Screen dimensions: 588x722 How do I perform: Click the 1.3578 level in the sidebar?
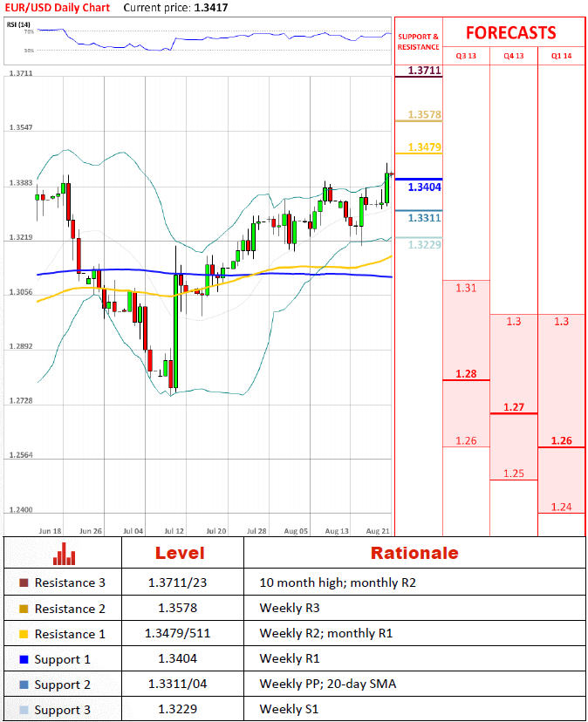[x=424, y=114]
